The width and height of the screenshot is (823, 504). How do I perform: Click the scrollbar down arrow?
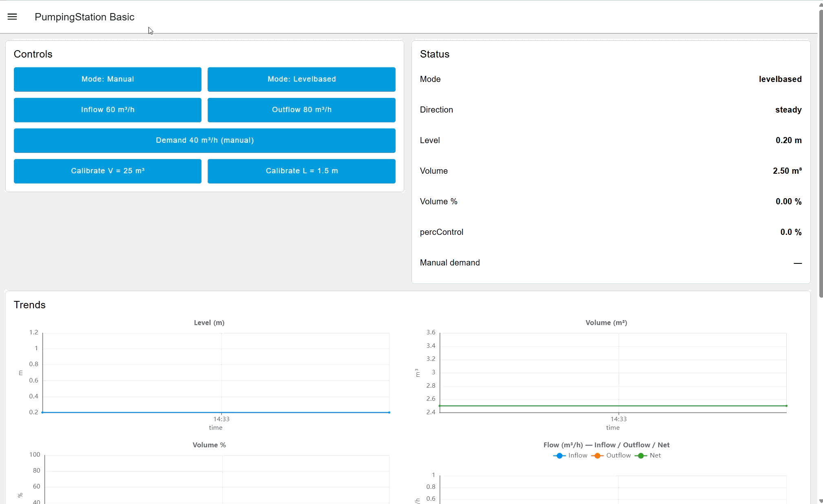[821, 501]
